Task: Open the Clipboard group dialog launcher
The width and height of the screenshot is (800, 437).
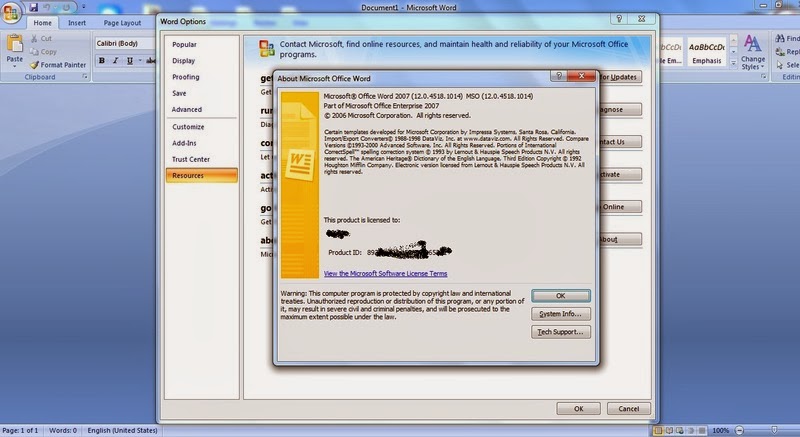Action: pyautogui.click(x=85, y=76)
